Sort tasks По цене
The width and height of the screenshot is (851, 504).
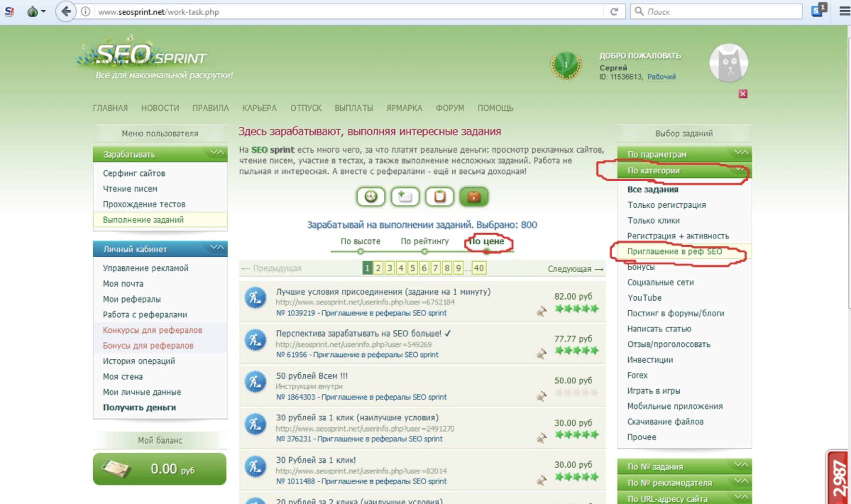(487, 241)
